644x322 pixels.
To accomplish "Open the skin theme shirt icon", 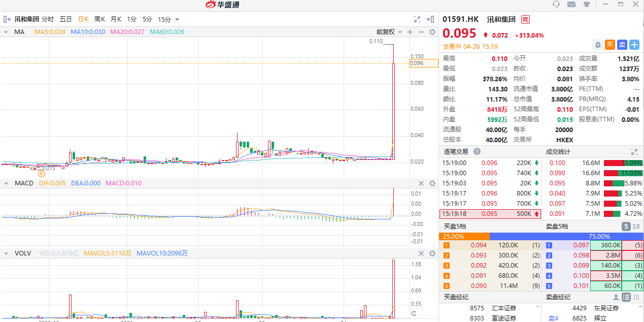I will [x=587, y=5].
